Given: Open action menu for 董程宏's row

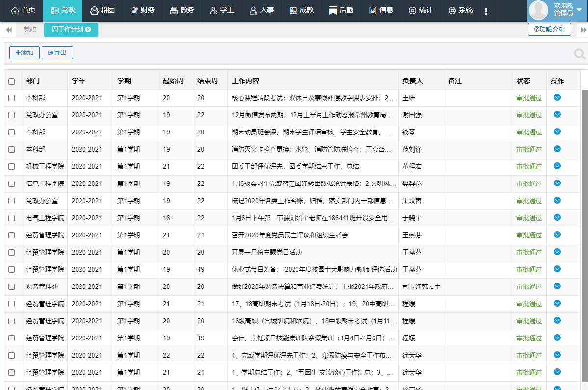Looking at the screenshot, I should tap(557, 166).
